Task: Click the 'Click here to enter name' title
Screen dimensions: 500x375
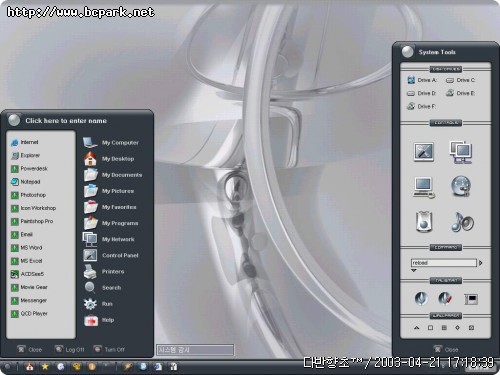Action: click(x=66, y=121)
